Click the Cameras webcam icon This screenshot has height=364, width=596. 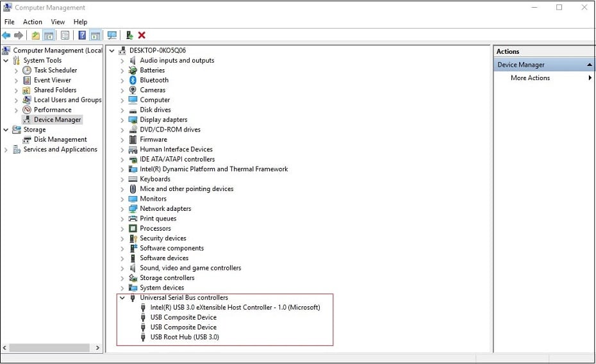click(133, 90)
